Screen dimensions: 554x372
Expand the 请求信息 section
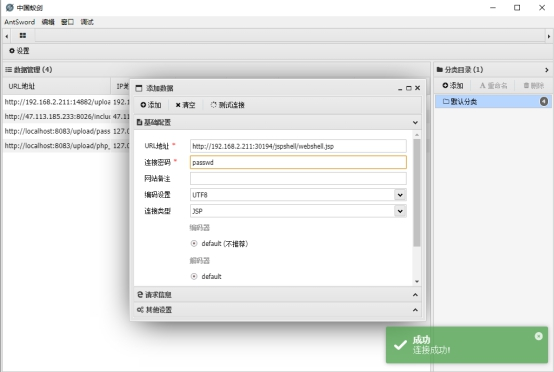pyautogui.click(x=415, y=295)
